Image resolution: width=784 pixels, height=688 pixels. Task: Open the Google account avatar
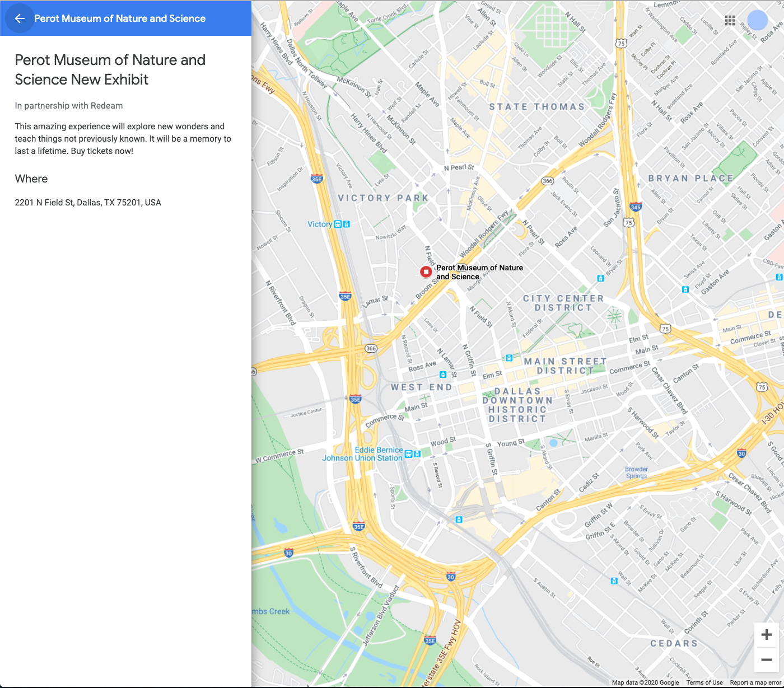click(758, 21)
